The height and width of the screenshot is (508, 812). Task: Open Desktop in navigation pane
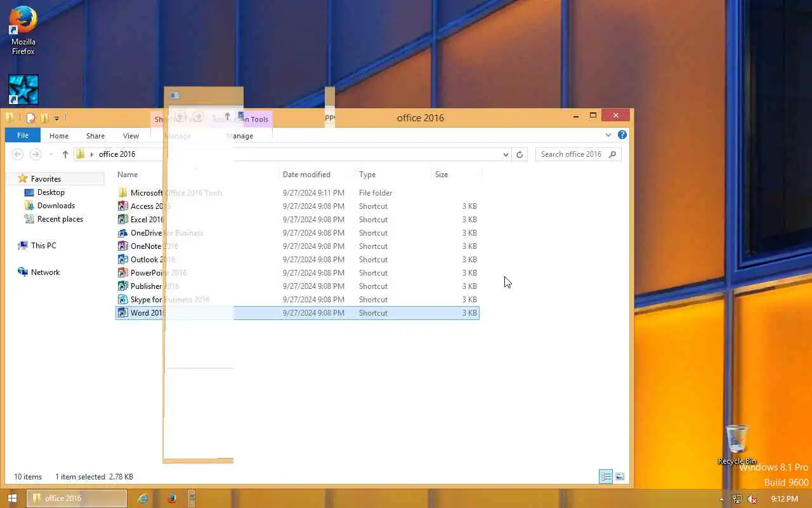pyautogui.click(x=51, y=192)
